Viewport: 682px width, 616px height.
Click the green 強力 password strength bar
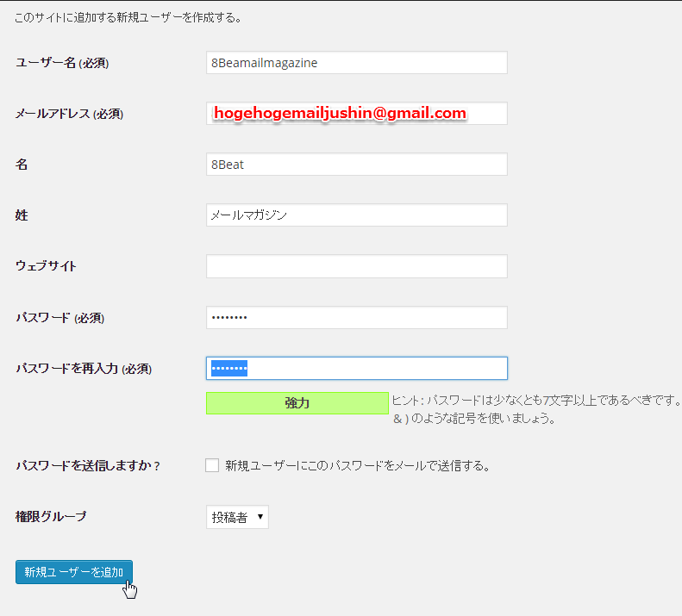(297, 403)
